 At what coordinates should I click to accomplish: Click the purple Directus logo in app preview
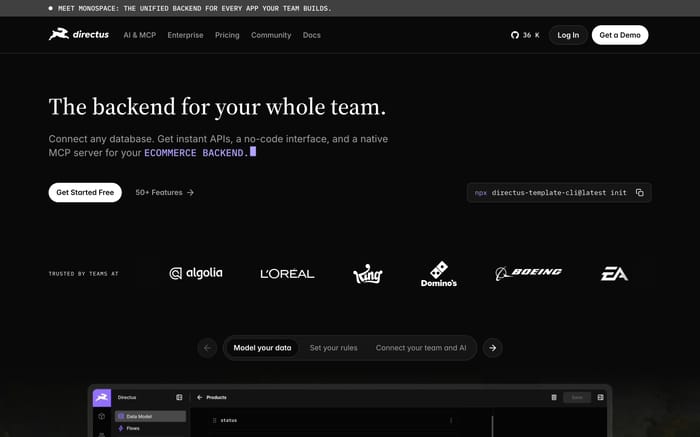tap(102, 397)
